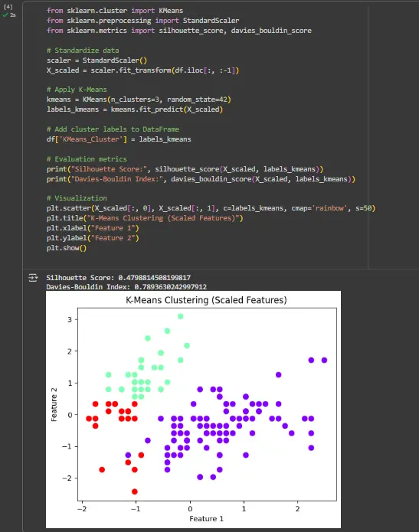
Task: Click random_state=42 in the code
Action: click(x=197, y=100)
